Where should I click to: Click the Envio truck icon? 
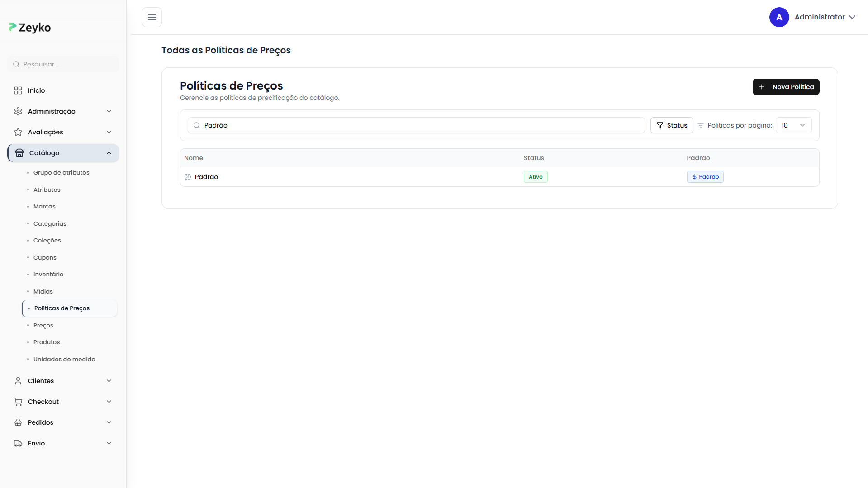click(x=18, y=443)
